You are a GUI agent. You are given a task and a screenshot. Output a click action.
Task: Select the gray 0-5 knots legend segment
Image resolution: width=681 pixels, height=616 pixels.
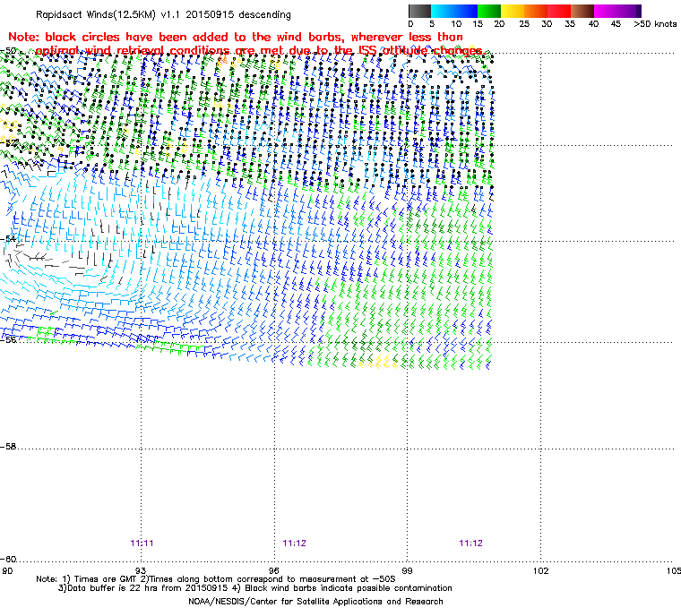pyautogui.click(x=419, y=11)
